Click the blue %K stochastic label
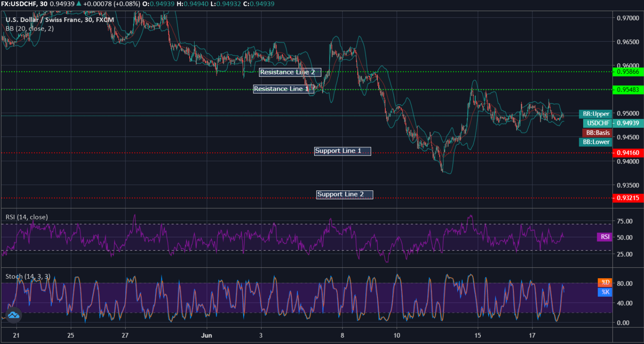 [x=605, y=292]
